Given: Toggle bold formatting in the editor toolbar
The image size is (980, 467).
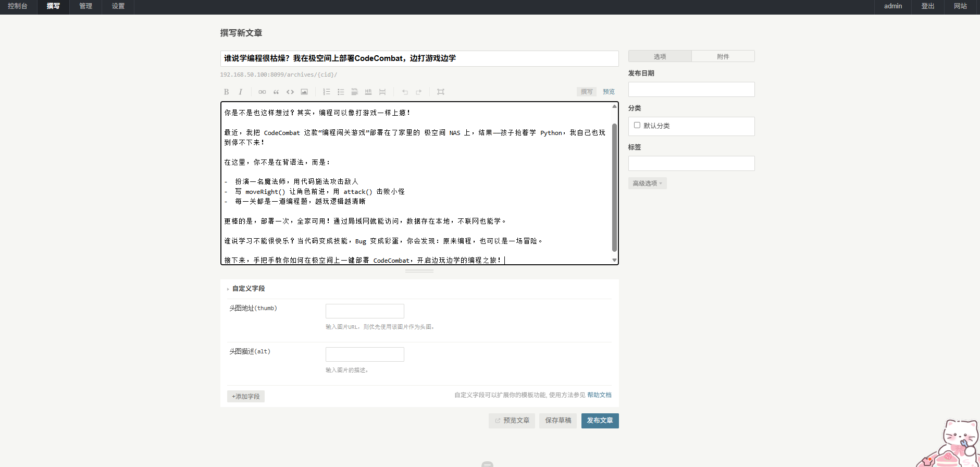Looking at the screenshot, I should coord(226,92).
